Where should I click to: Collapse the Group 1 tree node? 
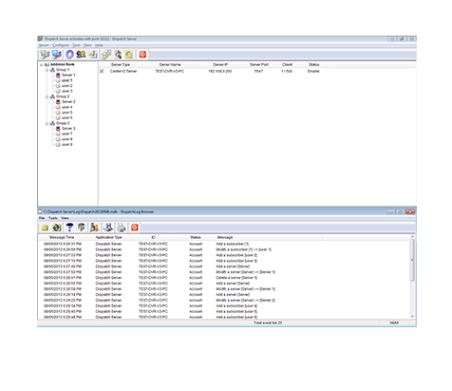47,70
